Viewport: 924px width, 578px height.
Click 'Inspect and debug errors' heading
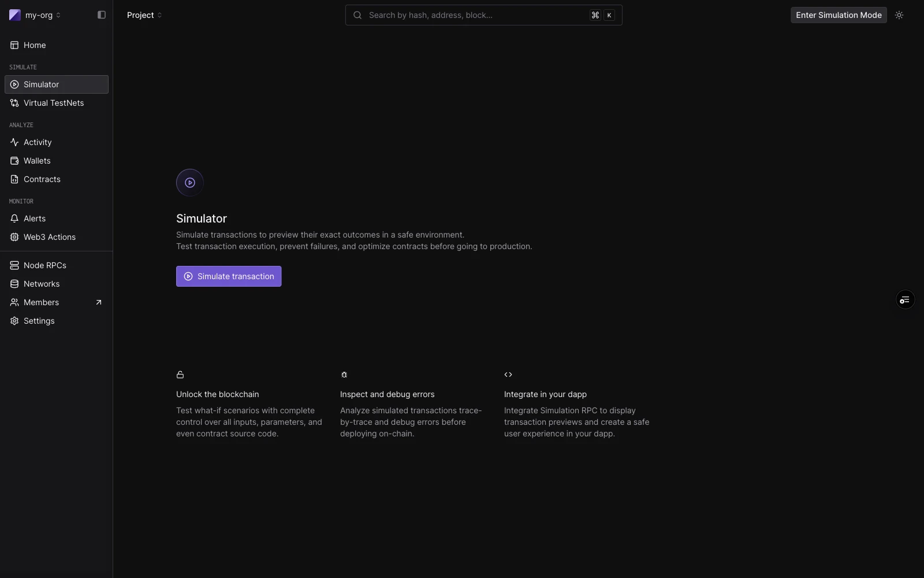pyautogui.click(x=388, y=394)
